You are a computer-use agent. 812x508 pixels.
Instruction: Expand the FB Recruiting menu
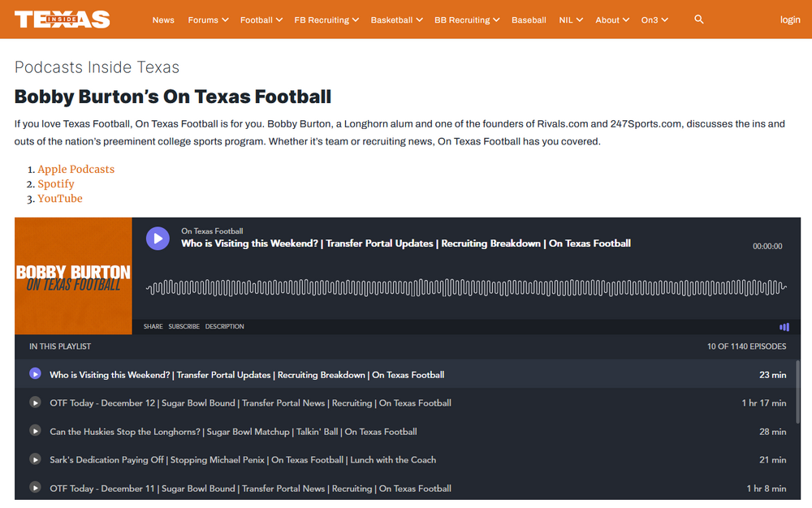[x=326, y=19]
